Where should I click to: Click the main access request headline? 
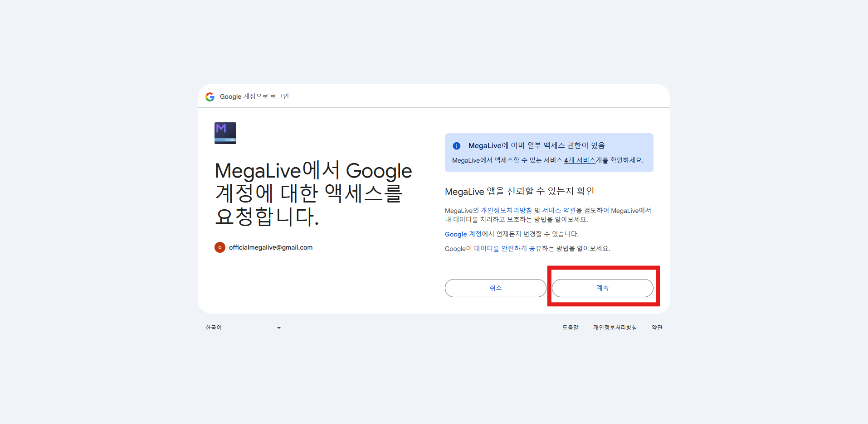tap(313, 193)
